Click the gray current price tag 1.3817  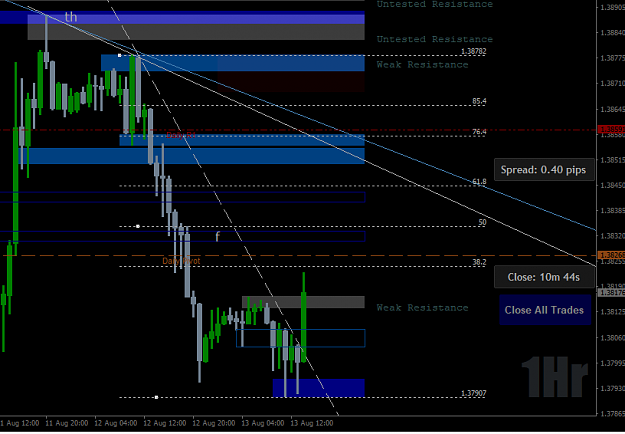point(611,293)
